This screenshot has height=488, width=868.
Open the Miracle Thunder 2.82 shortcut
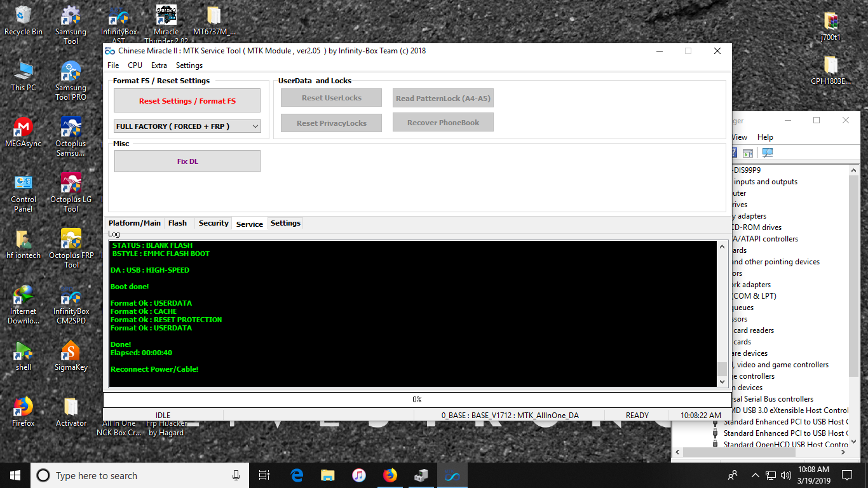click(166, 25)
